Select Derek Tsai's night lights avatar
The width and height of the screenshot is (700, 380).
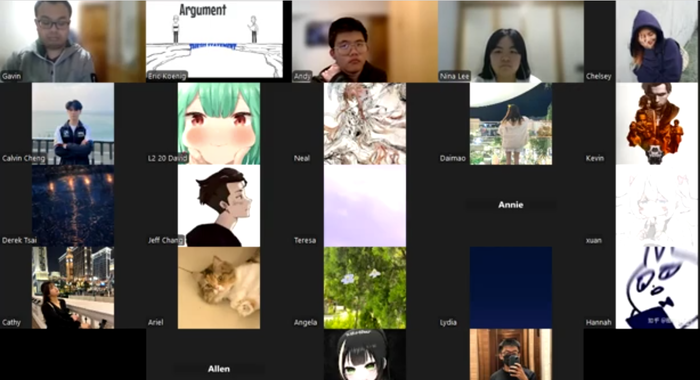[x=73, y=206]
